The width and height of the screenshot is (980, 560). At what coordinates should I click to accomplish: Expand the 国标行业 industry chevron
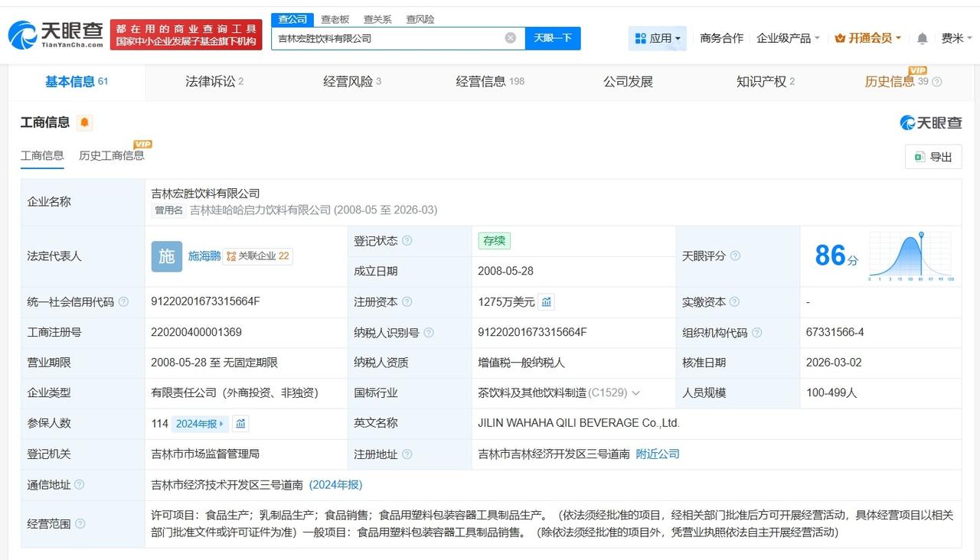click(x=635, y=393)
